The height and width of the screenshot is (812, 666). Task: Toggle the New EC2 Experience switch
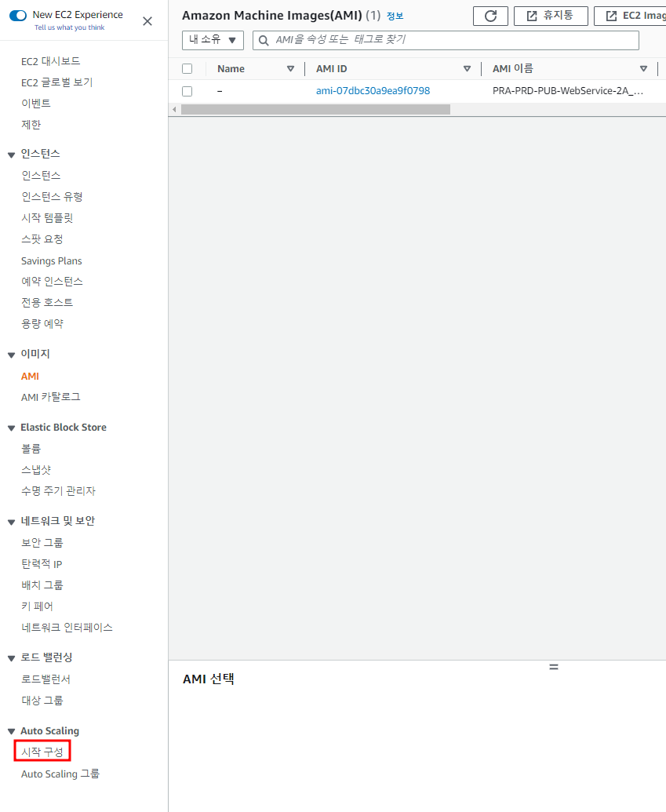(18, 15)
